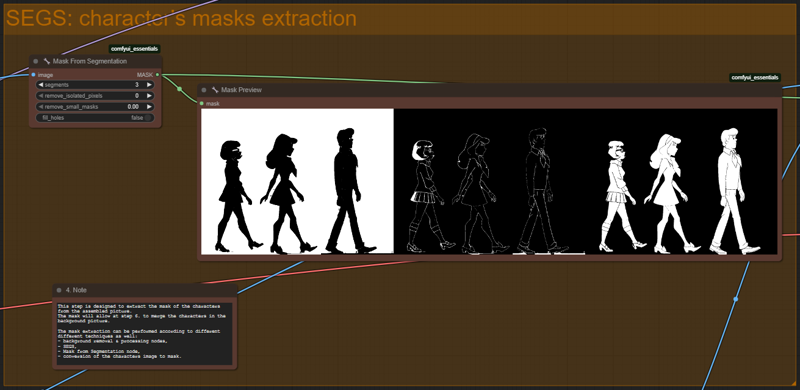The height and width of the screenshot is (390, 800).
Task: Increase remove_isolated_pixels with its right arrow
Action: point(149,95)
